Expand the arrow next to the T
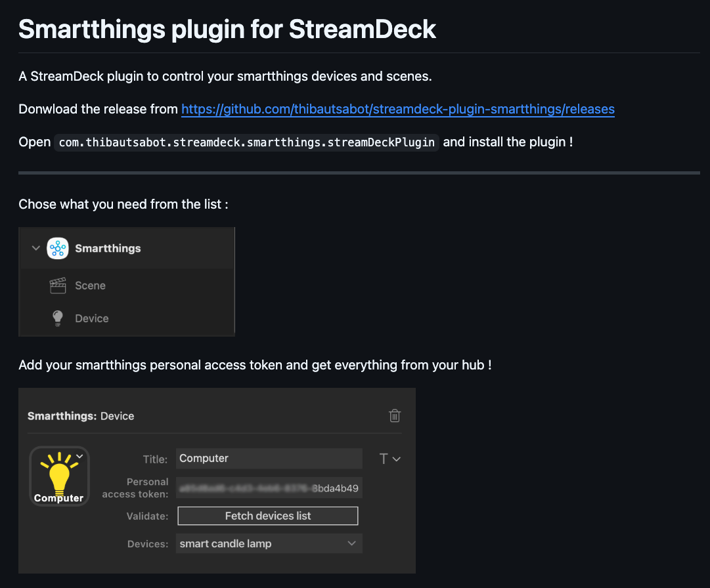Screen dimensions: 710x588 [x=397, y=459]
